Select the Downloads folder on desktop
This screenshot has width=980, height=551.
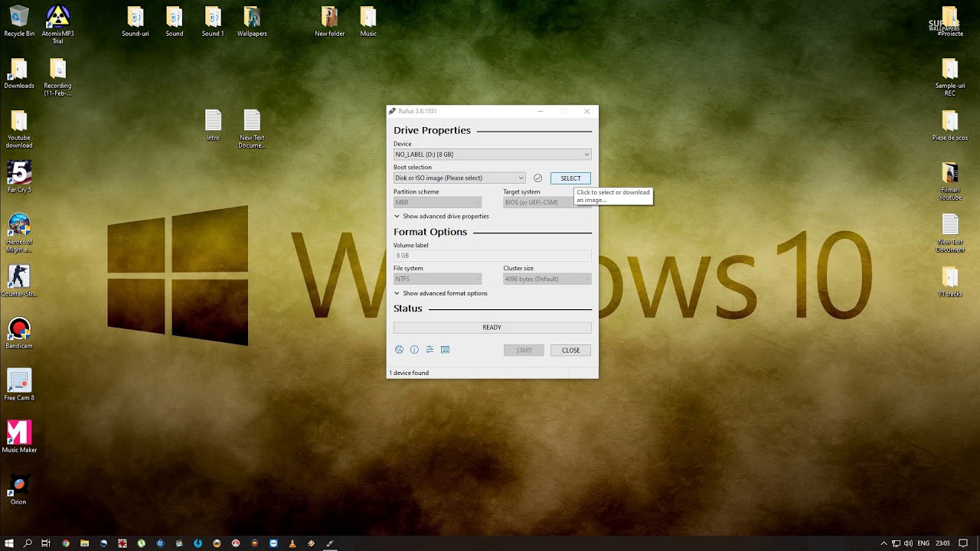[x=19, y=73]
